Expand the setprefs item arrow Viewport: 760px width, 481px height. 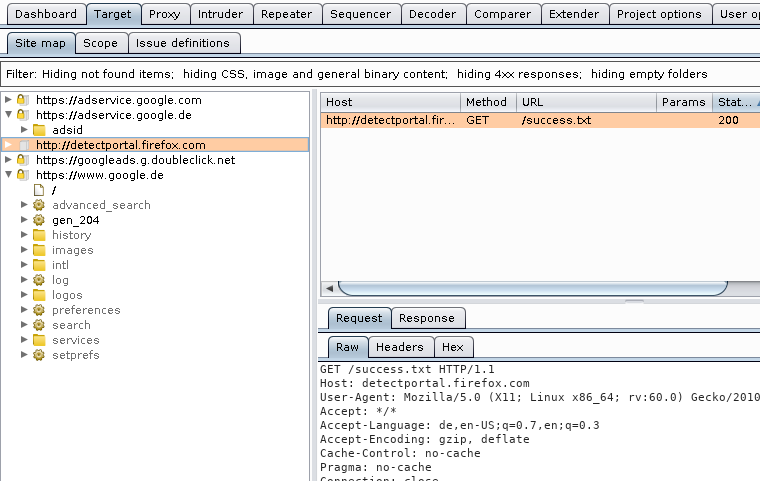click(x=24, y=355)
